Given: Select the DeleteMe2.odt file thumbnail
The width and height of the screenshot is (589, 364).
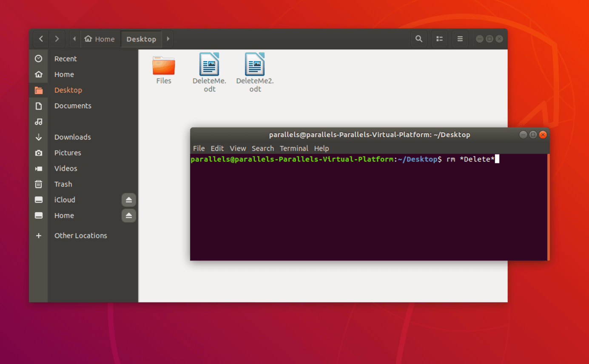Looking at the screenshot, I should (255, 65).
